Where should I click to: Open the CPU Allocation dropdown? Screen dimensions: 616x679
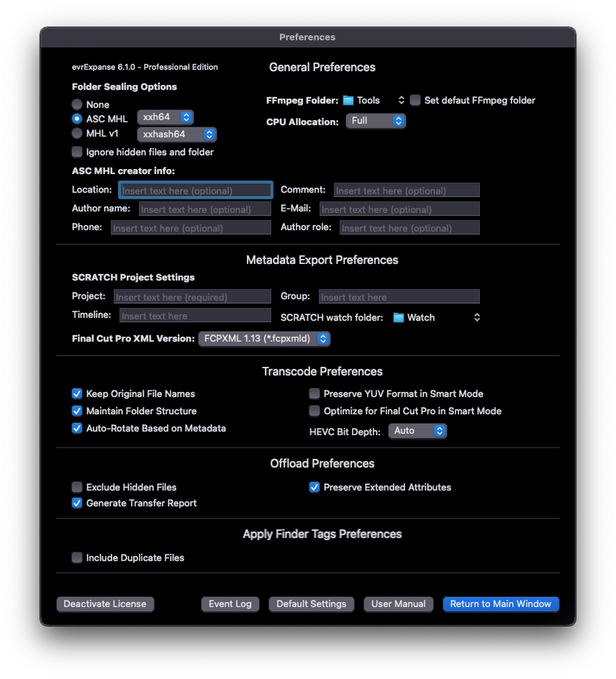376,121
